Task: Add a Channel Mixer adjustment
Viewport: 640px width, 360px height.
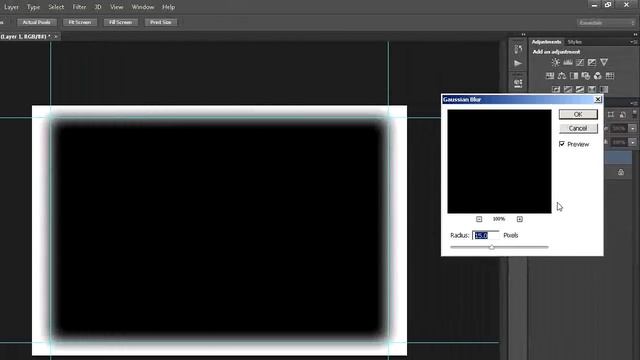Action: 598,76
